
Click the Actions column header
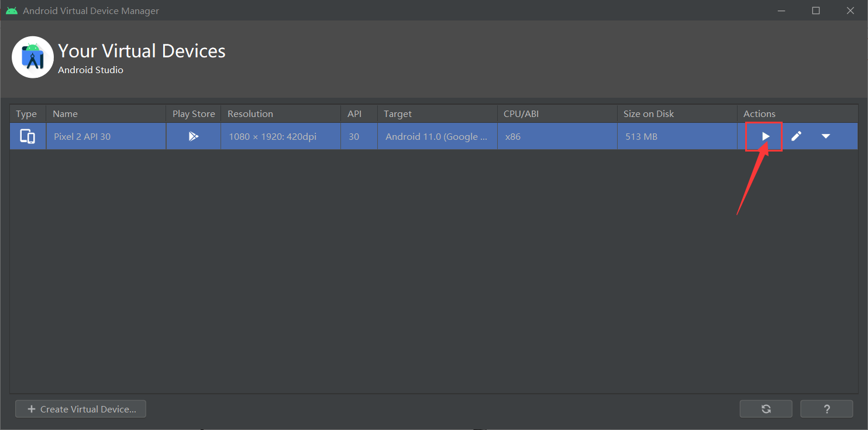[x=759, y=113]
